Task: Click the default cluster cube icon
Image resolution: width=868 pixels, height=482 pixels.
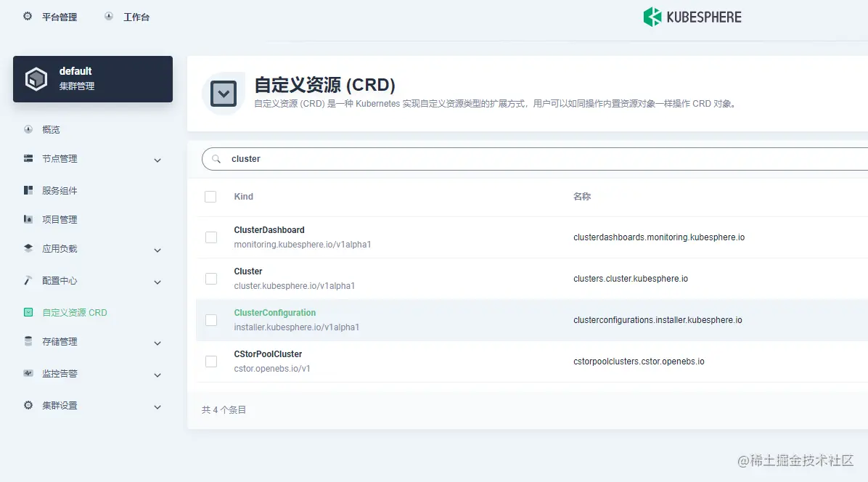Action: tap(36, 79)
